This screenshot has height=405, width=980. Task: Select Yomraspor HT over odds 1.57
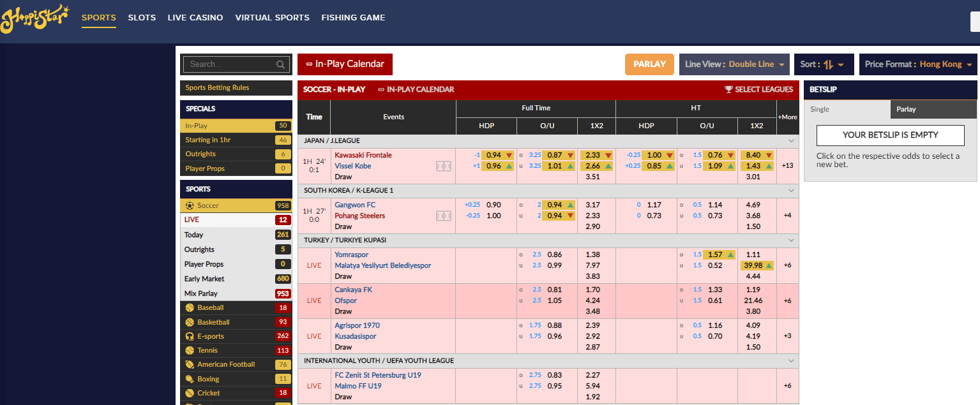[719, 254]
